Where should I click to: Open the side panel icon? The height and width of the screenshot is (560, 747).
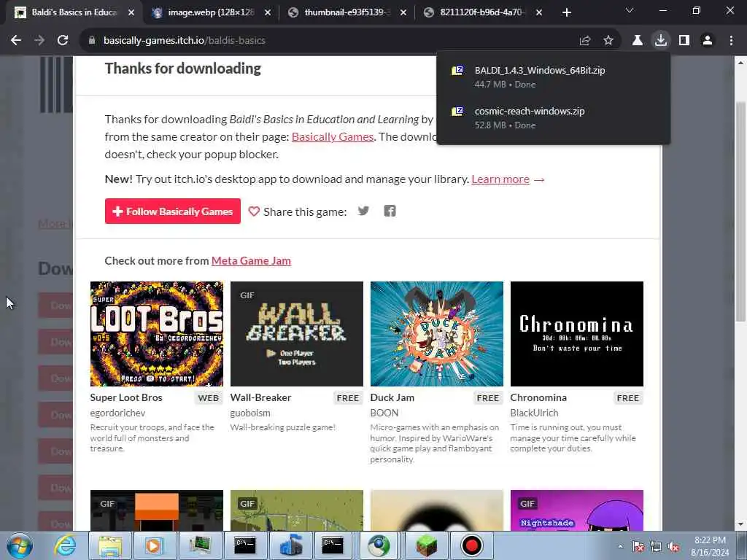[x=684, y=41]
